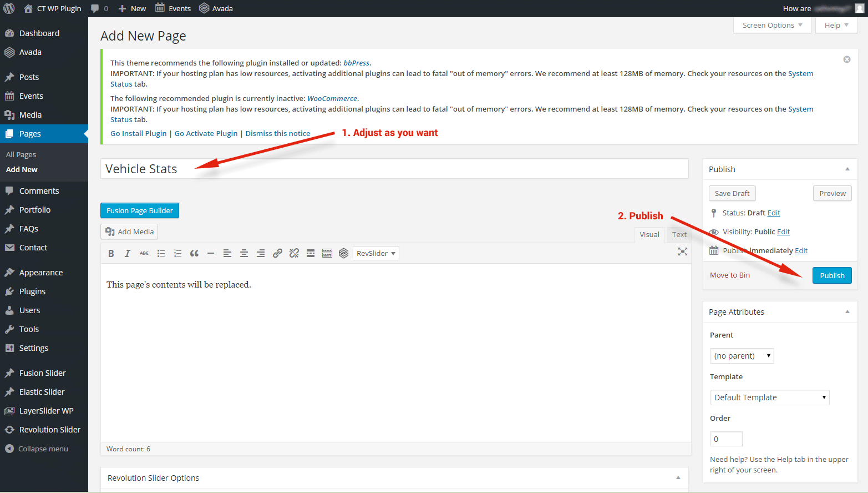Click the insert link chain icon
The image size is (868, 493).
[277, 253]
